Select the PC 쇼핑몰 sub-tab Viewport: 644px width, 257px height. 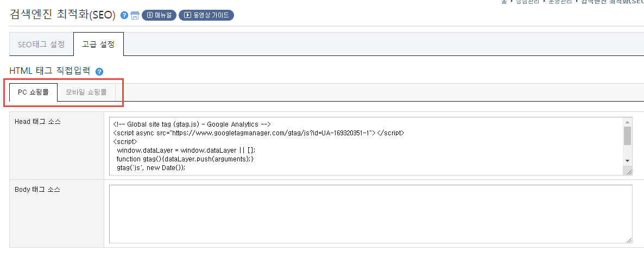(33, 92)
